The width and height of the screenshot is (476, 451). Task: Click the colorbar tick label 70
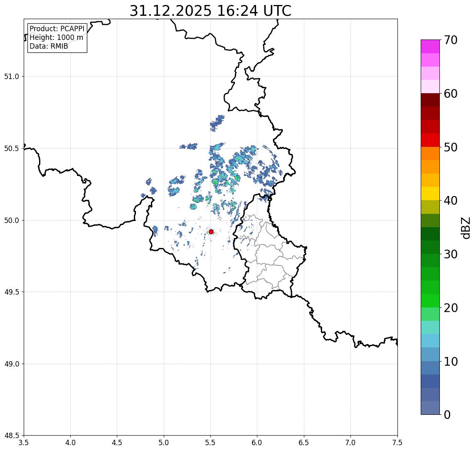[x=451, y=40]
